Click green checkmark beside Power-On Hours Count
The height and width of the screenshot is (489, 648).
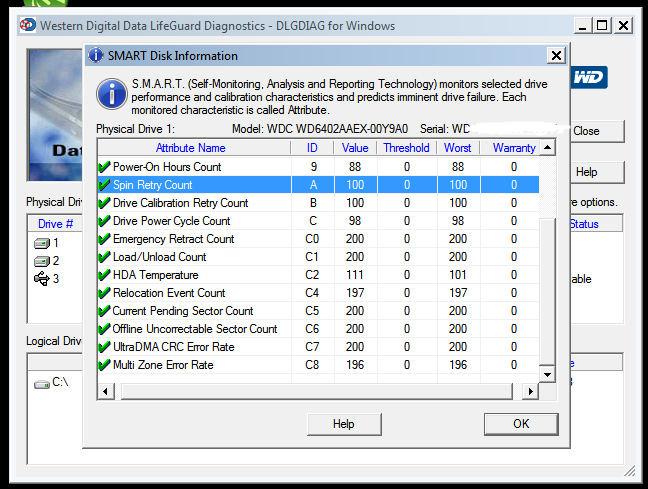(x=104, y=167)
